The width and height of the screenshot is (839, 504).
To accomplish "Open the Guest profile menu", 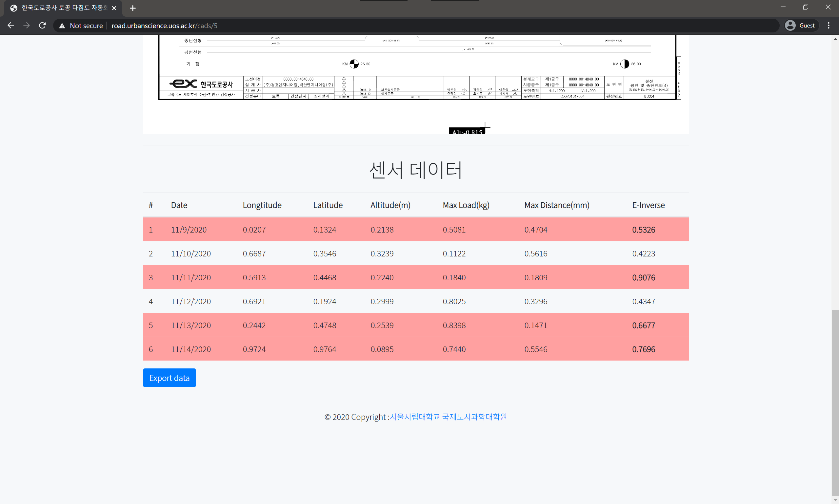I will [x=801, y=26].
